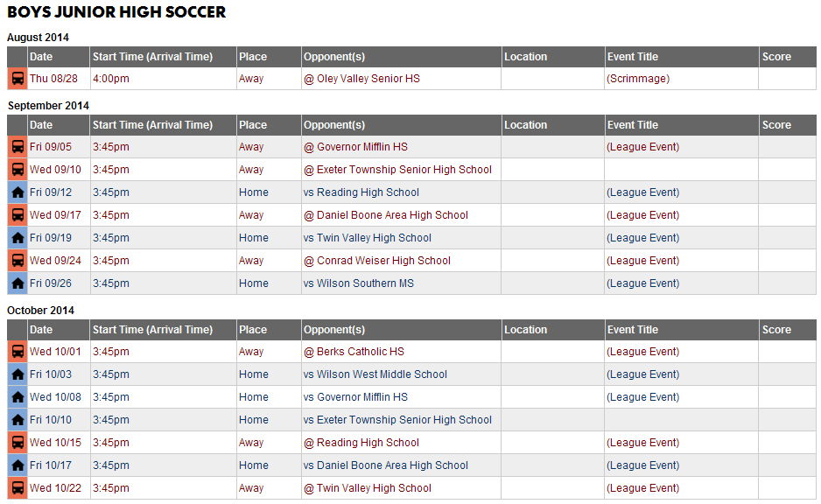Click the bus icon for Wed 10/01

[18, 352]
